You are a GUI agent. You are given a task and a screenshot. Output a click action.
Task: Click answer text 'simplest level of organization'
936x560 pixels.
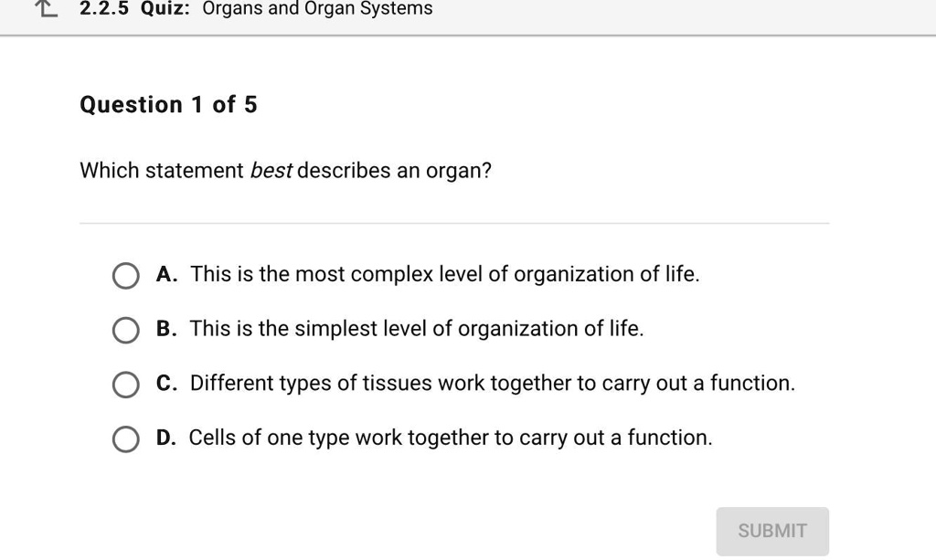[x=417, y=329]
